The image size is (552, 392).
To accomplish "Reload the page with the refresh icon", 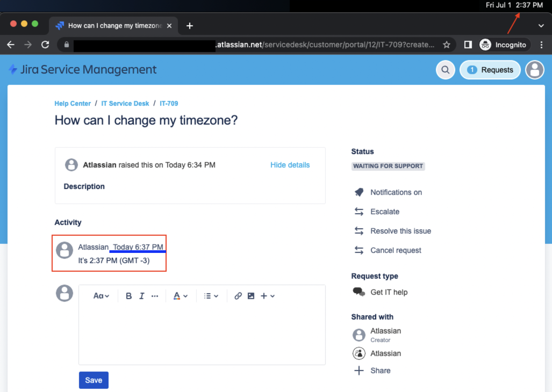I will [45, 45].
